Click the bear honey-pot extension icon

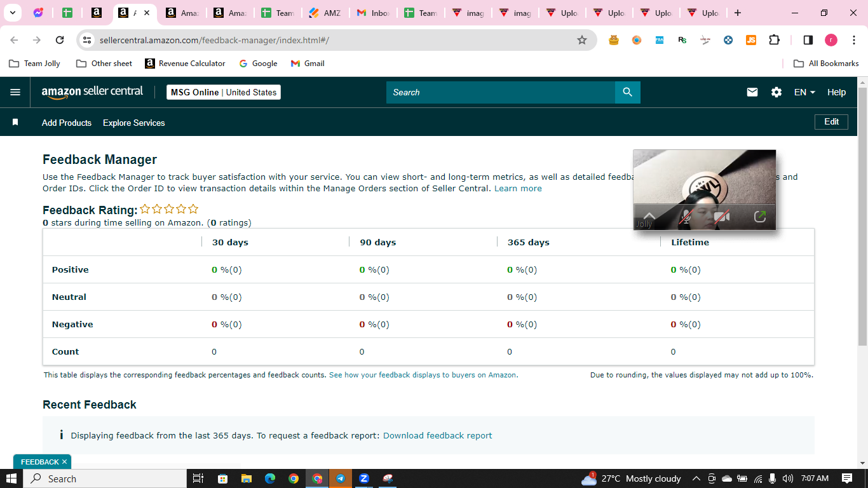(614, 40)
